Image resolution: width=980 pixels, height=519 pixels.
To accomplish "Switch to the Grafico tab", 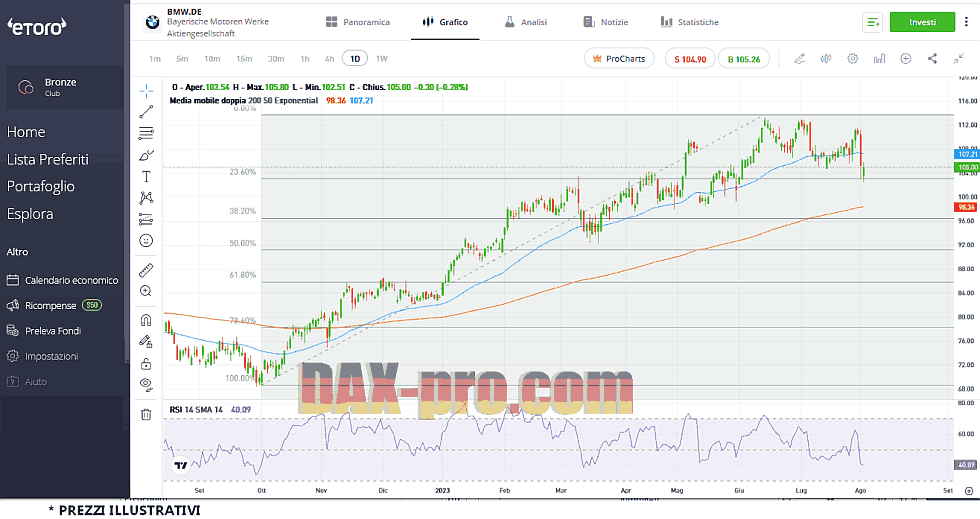I will pos(445,22).
